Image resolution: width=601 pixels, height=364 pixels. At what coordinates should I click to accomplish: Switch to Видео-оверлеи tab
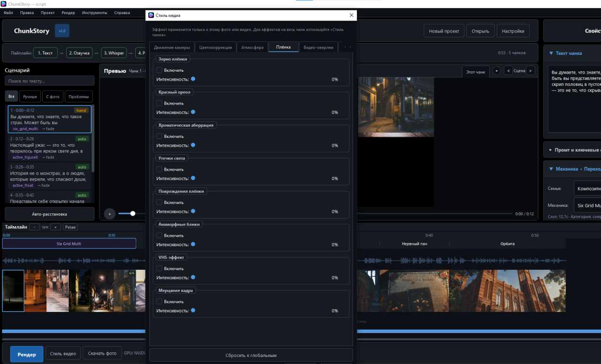[318, 47]
